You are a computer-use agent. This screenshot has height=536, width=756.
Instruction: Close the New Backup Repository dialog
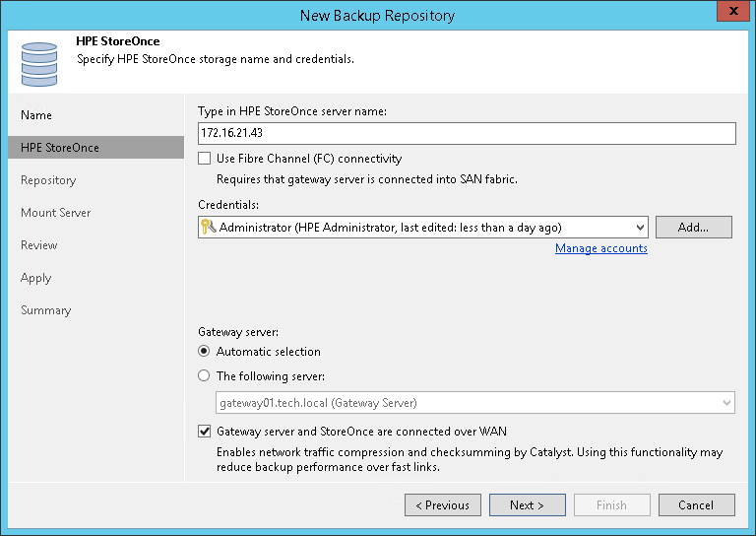click(729, 15)
